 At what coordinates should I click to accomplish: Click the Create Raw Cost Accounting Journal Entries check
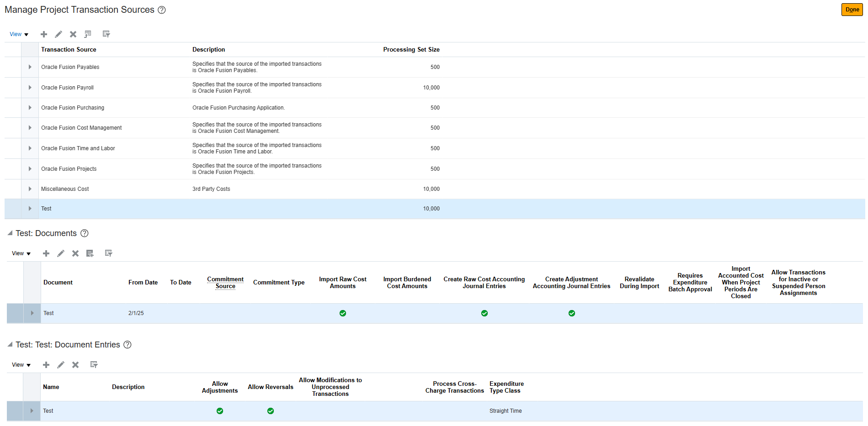point(485,313)
